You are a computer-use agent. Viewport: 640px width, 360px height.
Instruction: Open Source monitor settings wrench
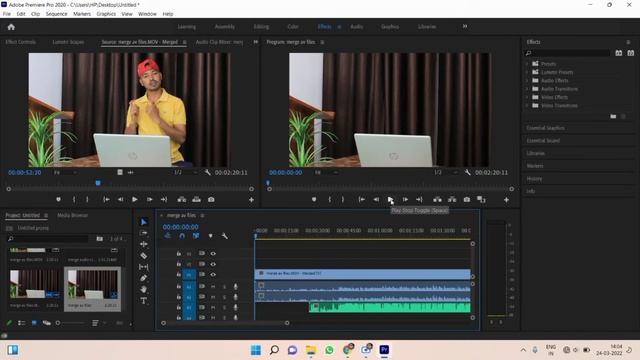[x=207, y=173]
